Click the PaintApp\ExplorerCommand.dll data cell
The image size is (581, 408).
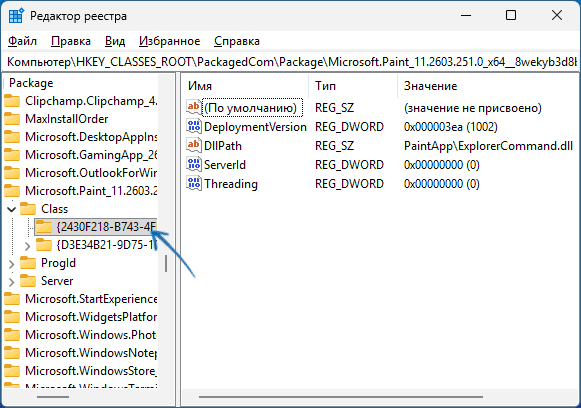(488, 146)
